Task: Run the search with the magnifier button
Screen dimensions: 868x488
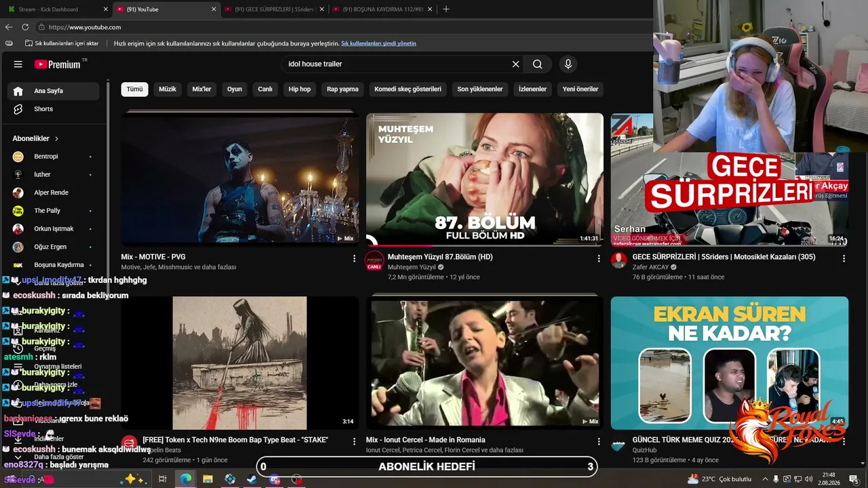Action: click(537, 64)
